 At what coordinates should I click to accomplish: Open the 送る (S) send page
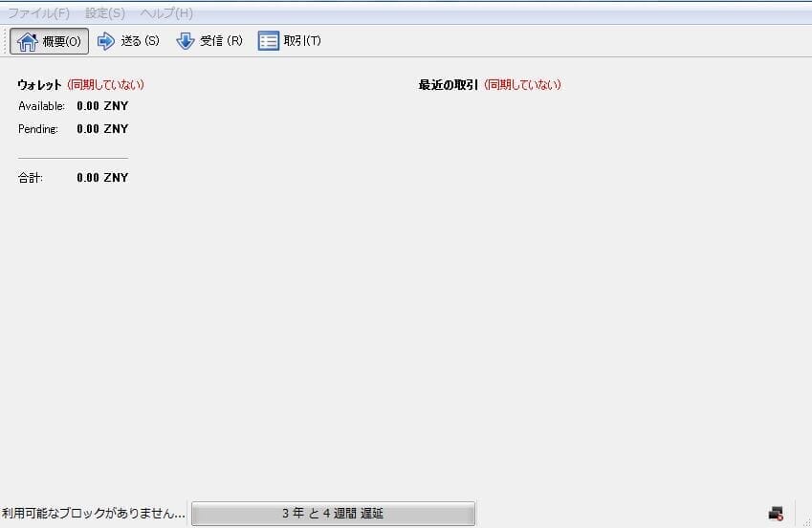tap(128, 41)
